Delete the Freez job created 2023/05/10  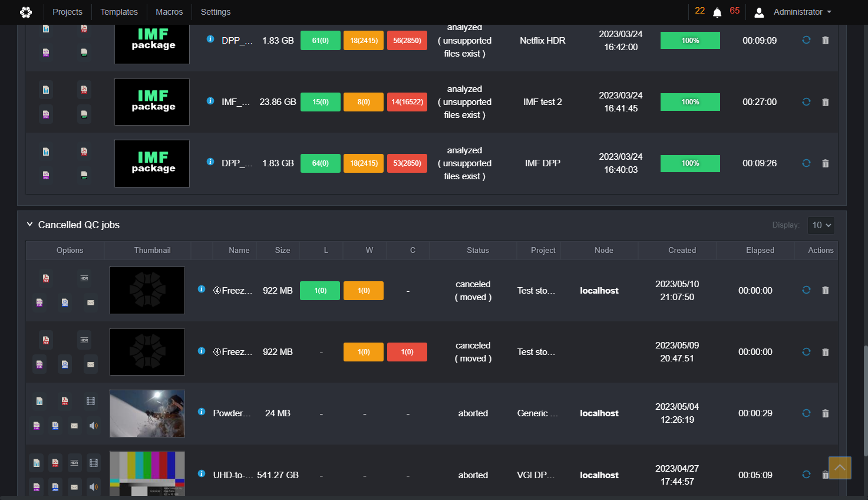(825, 290)
